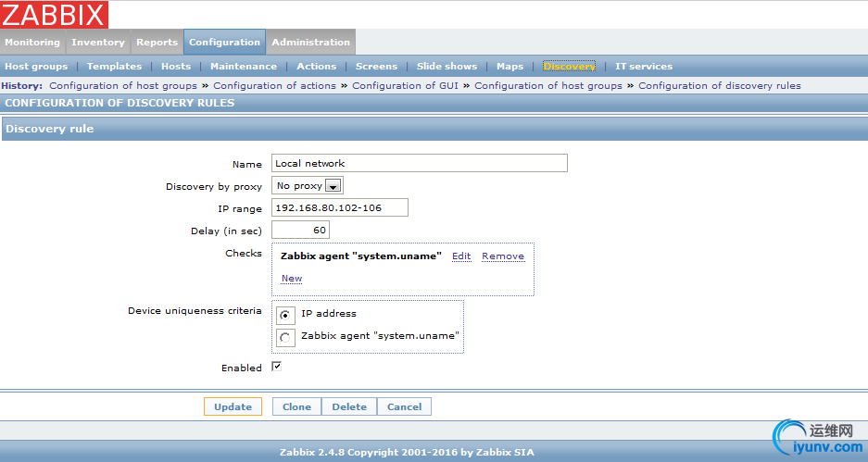This screenshot has height=462, width=868.
Task: Open history link Configuration of GUI
Action: tap(405, 86)
